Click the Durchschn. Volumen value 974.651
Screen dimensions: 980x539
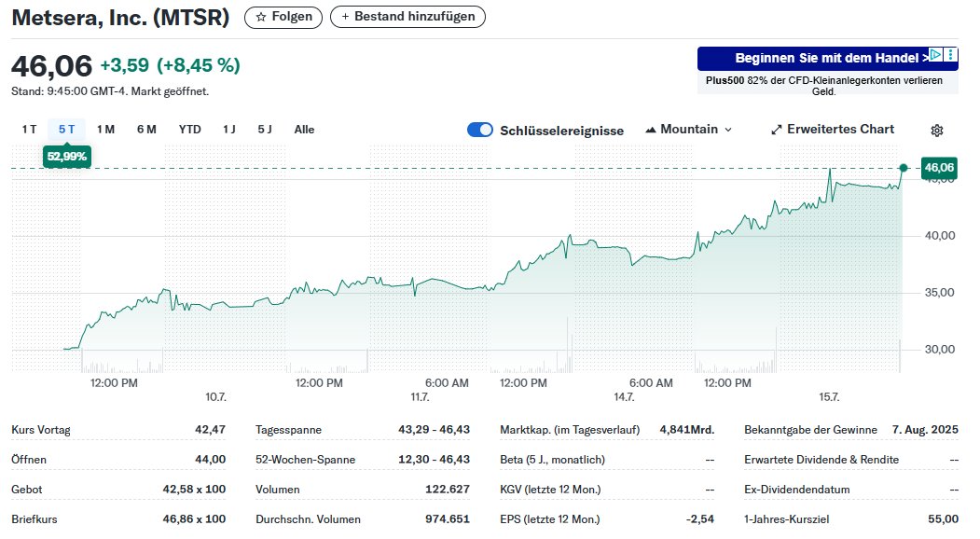pyautogui.click(x=448, y=519)
